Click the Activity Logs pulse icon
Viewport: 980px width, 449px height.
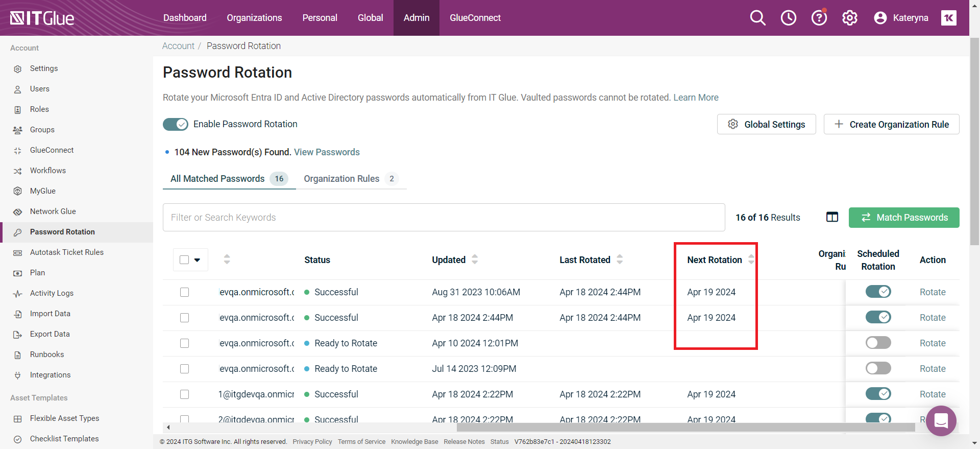click(18, 293)
